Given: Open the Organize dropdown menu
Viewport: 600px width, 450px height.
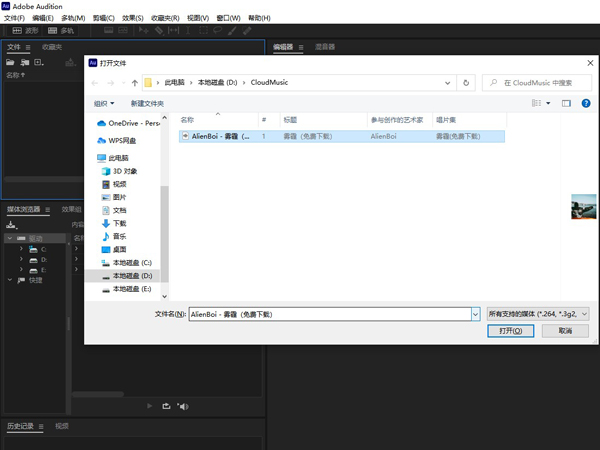Looking at the screenshot, I should [104, 103].
